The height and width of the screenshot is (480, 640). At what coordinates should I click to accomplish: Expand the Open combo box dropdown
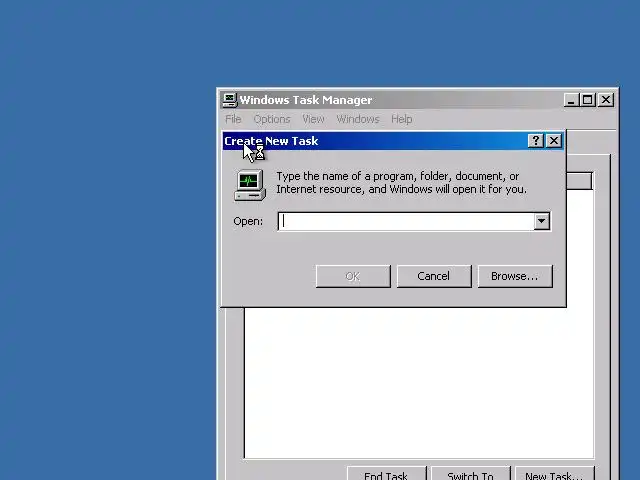pyautogui.click(x=542, y=221)
